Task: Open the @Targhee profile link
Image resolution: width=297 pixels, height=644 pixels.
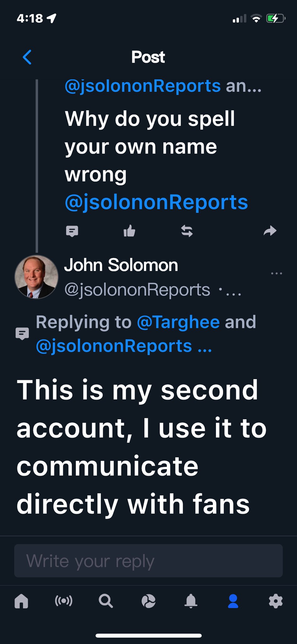Action: pos(178,322)
